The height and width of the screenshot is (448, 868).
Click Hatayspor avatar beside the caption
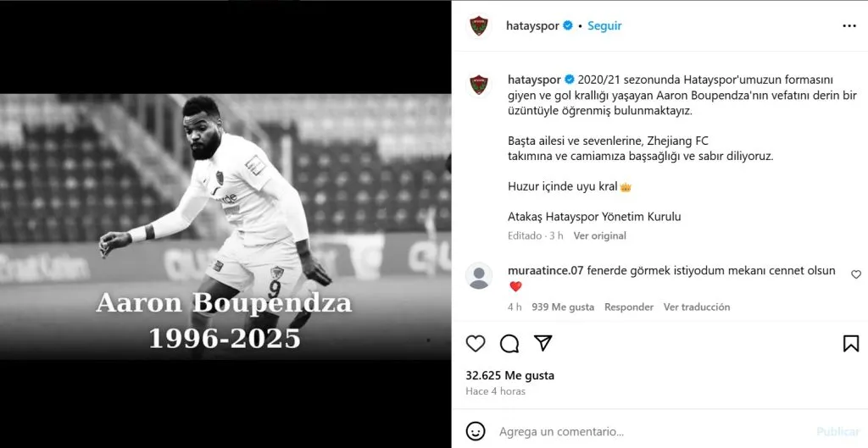tap(479, 86)
